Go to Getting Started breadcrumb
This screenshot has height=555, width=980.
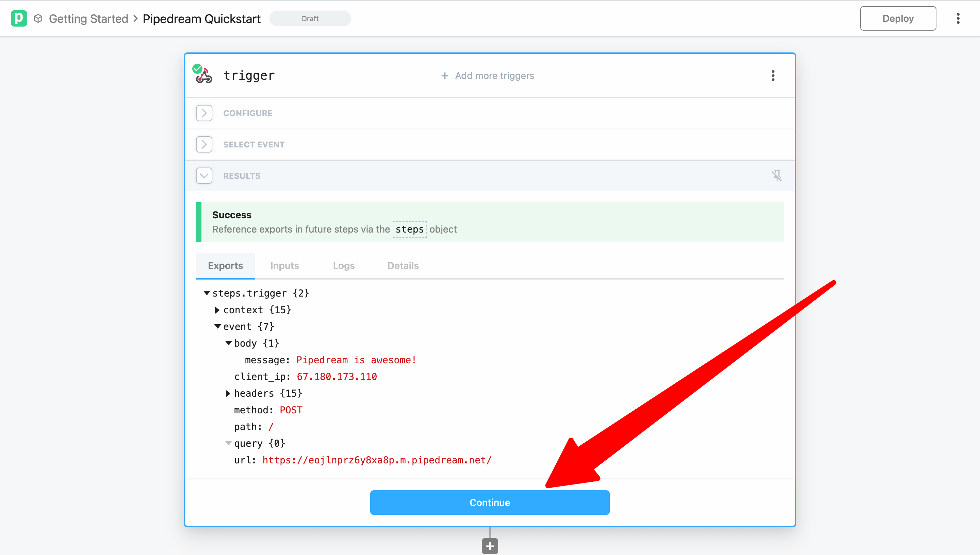pyautogui.click(x=88, y=18)
